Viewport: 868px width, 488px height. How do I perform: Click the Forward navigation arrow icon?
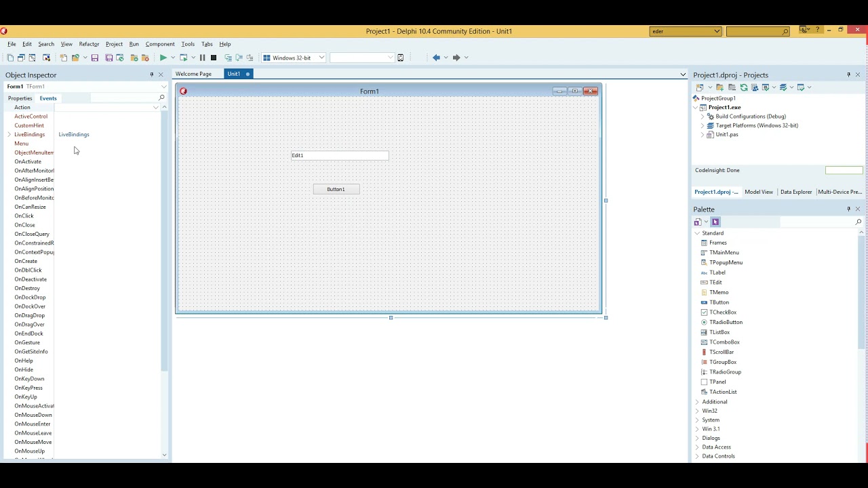456,58
